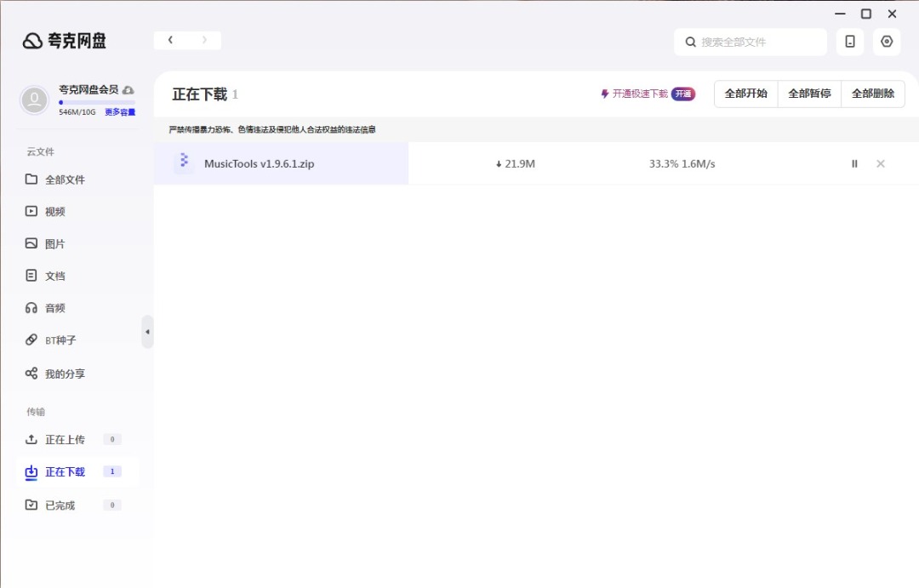This screenshot has width=919, height=588.
Task: Click the mobile device icon in header
Action: (849, 42)
